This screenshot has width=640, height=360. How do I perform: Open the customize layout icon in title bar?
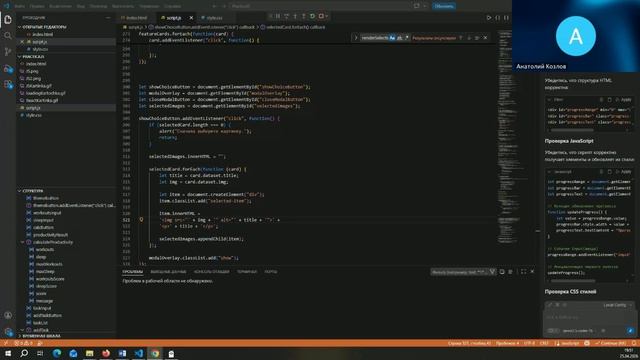[x=416, y=6]
